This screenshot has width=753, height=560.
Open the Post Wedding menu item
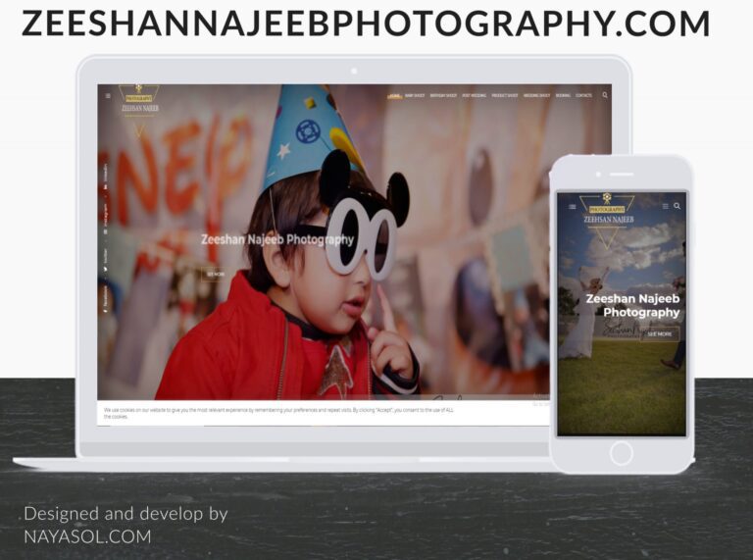474,95
